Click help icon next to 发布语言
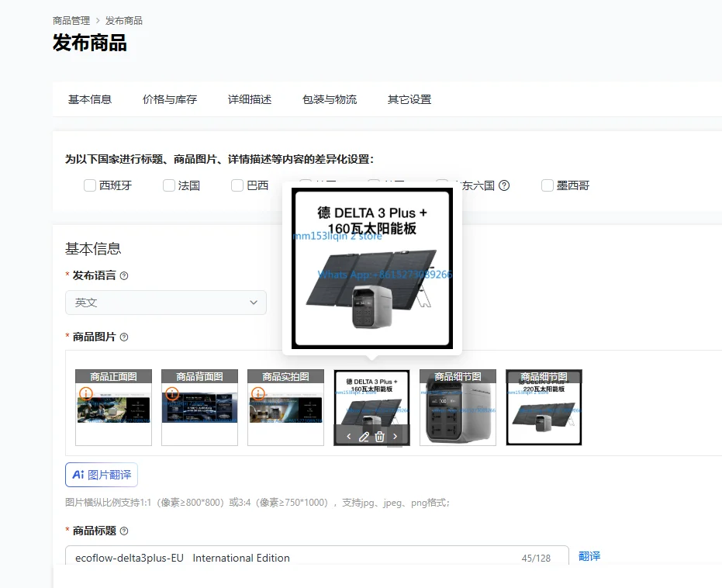The height and width of the screenshot is (588, 722). click(x=124, y=276)
